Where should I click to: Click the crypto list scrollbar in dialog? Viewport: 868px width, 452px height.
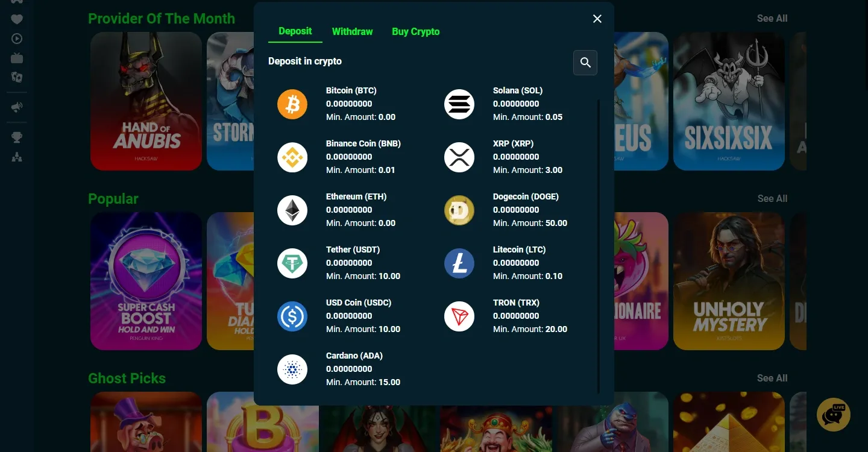599,246
